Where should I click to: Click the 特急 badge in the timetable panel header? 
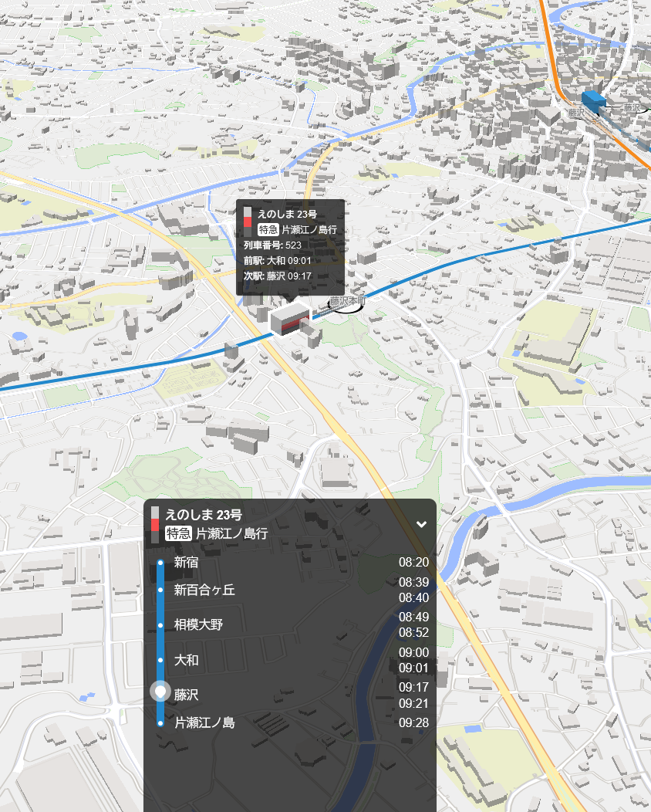tap(178, 533)
